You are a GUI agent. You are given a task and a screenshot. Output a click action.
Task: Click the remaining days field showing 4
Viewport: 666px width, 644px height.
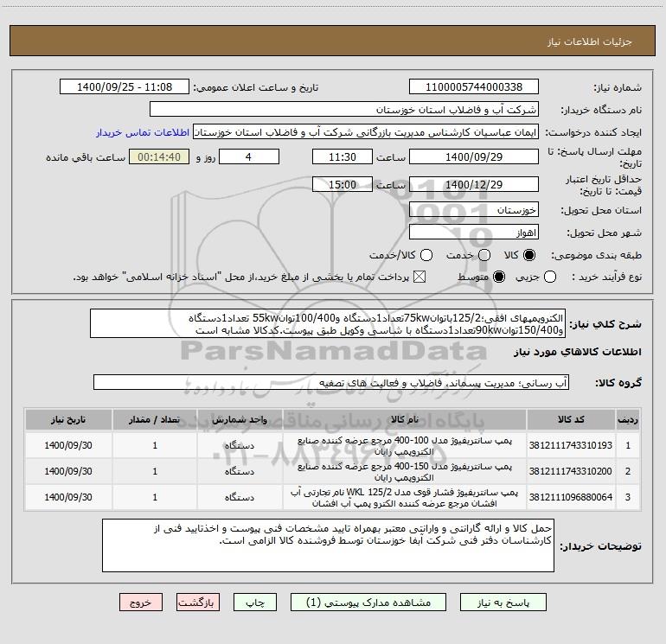249,156
